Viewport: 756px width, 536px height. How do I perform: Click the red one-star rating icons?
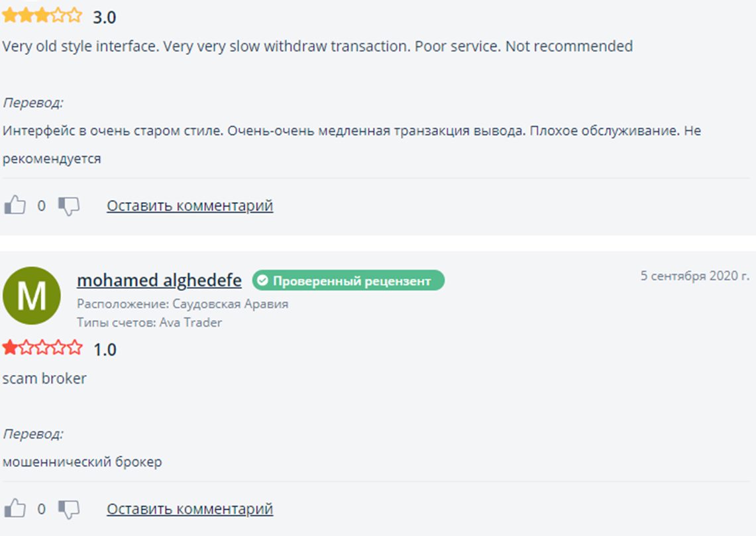[42, 348]
